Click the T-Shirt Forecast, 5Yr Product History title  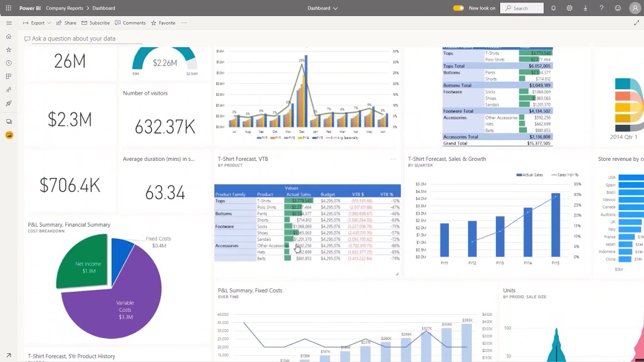(x=71, y=356)
